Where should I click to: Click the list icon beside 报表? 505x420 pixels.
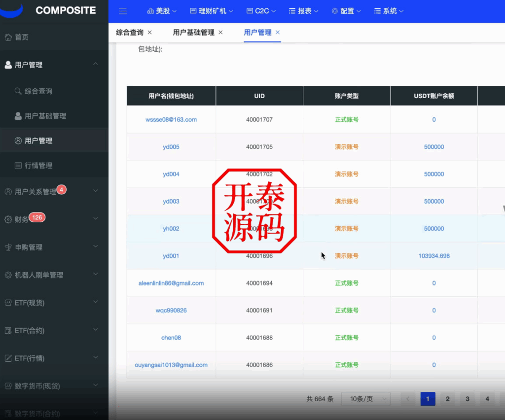292,11
